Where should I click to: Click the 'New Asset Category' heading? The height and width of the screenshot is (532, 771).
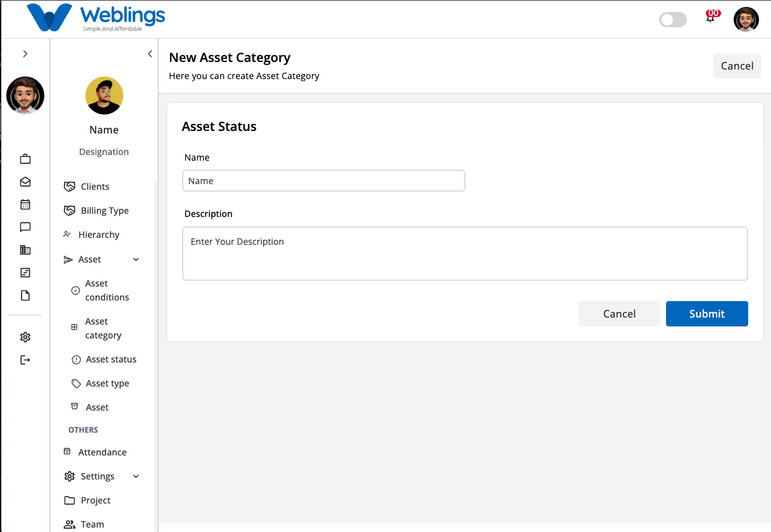pyautogui.click(x=230, y=58)
